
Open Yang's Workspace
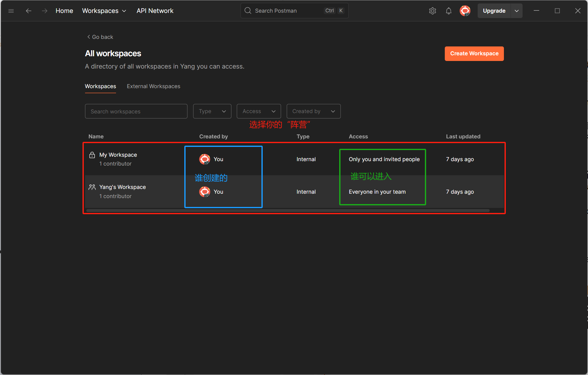click(x=123, y=187)
